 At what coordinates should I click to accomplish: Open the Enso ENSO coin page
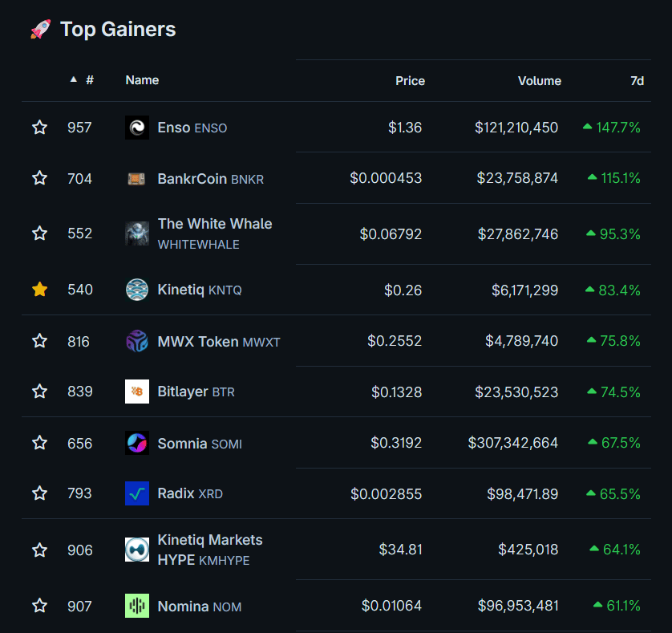tap(192, 128)
